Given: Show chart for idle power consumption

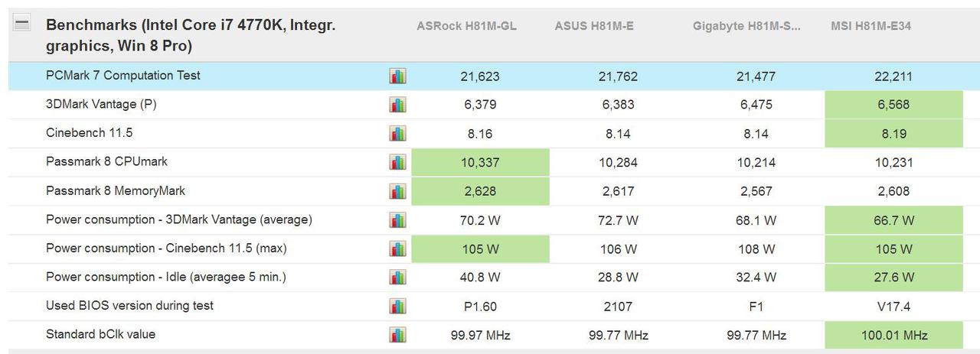Looking at the screenshot, I should (397, 278).
